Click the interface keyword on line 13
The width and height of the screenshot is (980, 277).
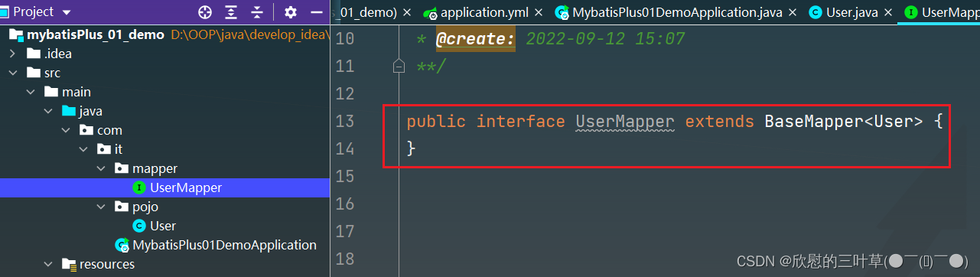[521, 122]
